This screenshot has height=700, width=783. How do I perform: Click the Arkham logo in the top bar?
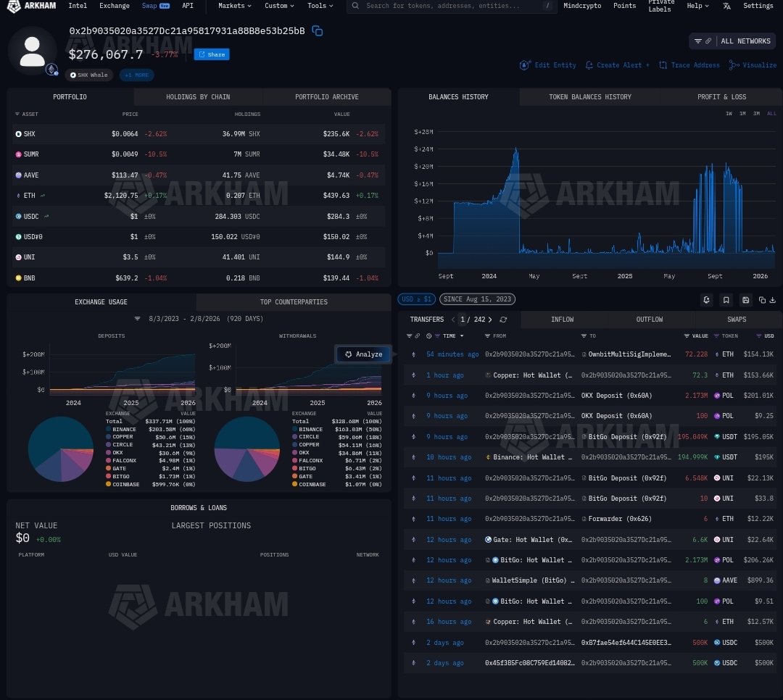(x=31, y=6)
